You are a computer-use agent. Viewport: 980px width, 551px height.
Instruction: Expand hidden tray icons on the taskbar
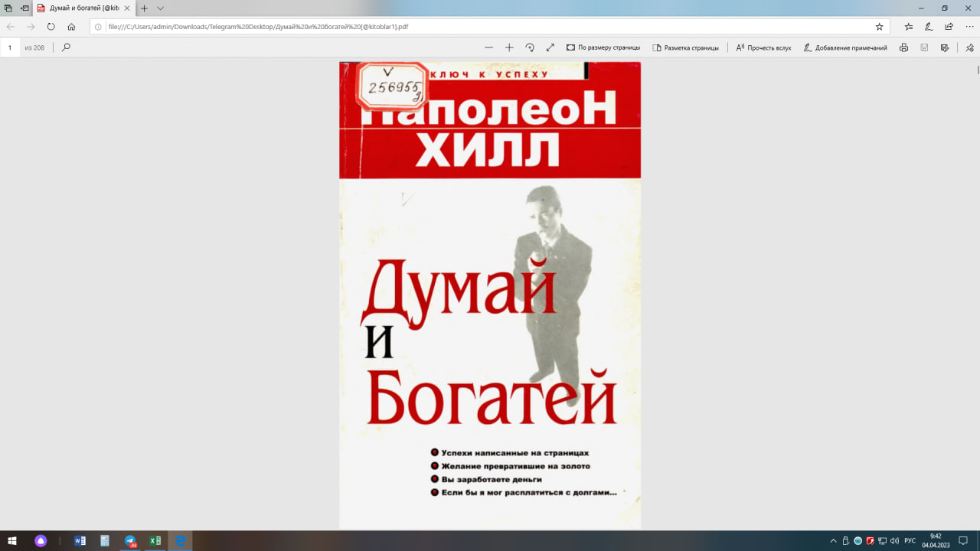832,541
